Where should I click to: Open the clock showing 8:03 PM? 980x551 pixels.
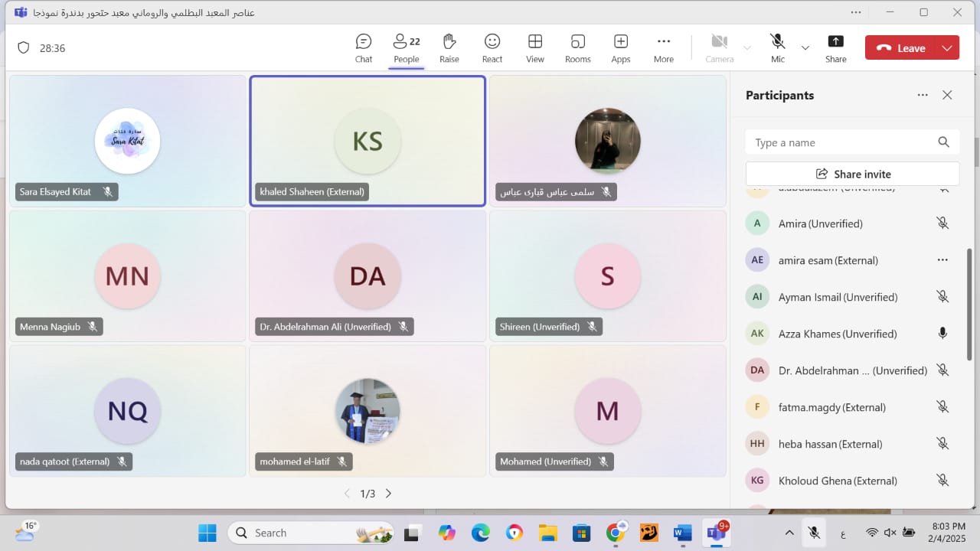click(949, 533)
